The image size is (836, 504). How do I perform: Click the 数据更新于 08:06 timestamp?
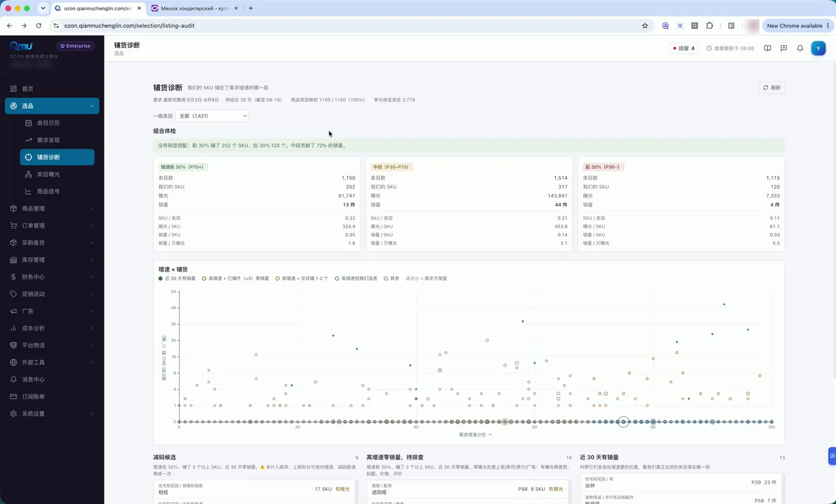[730, 48]
